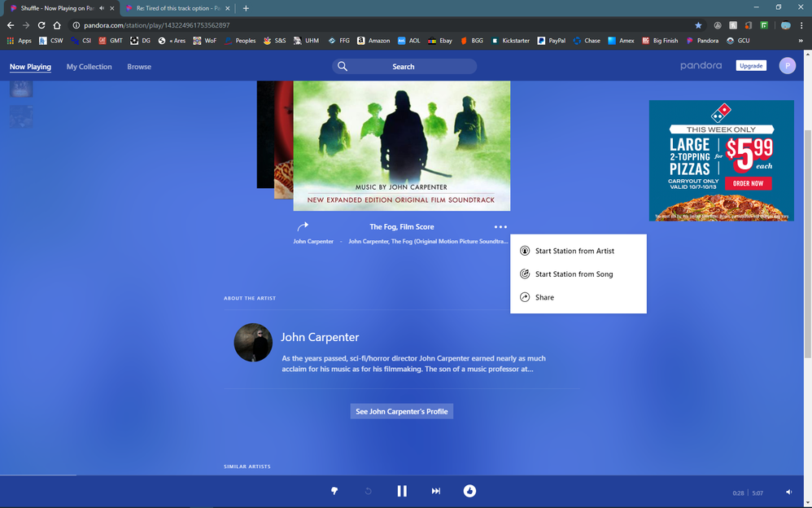The height and width of the screenshot is (508, 812).
Task: Select the replay track icon
Action: pyautogui.click(x=367, y=491)
